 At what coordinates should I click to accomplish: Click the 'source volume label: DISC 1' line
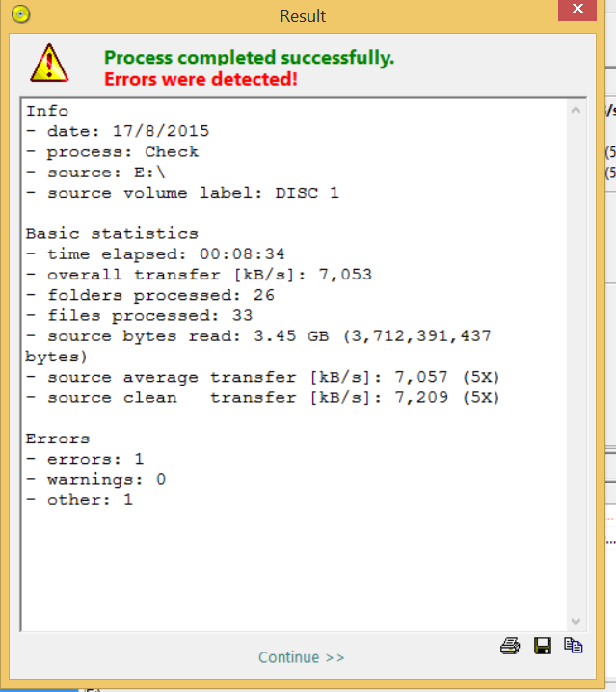[182, 193]
